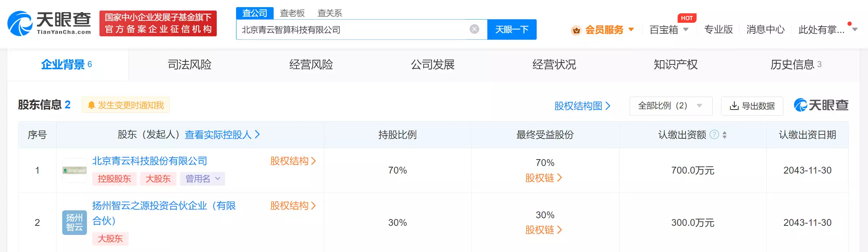Open the 知识产权 tab
868x252 pixels.
pos(676,64)
